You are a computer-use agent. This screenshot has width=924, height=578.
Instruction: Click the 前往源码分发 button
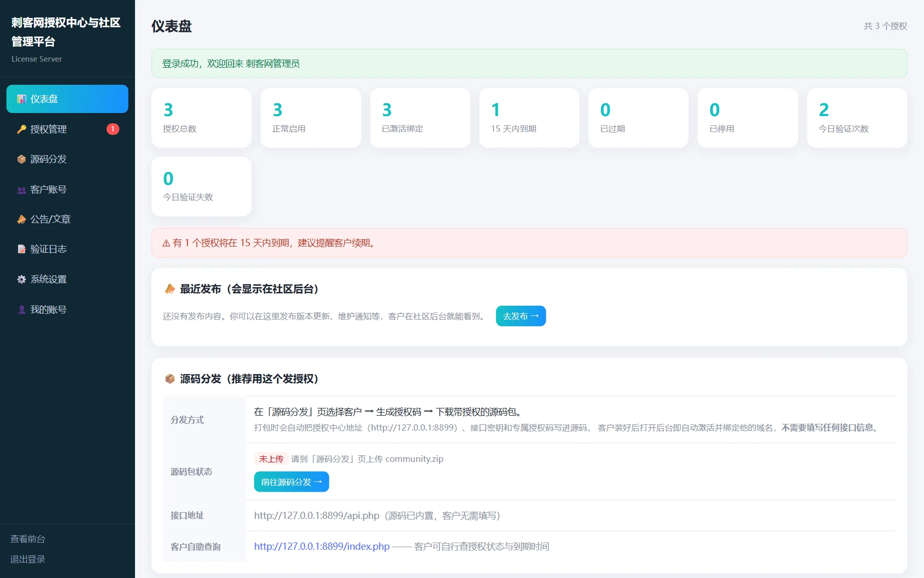click(291, 482)
